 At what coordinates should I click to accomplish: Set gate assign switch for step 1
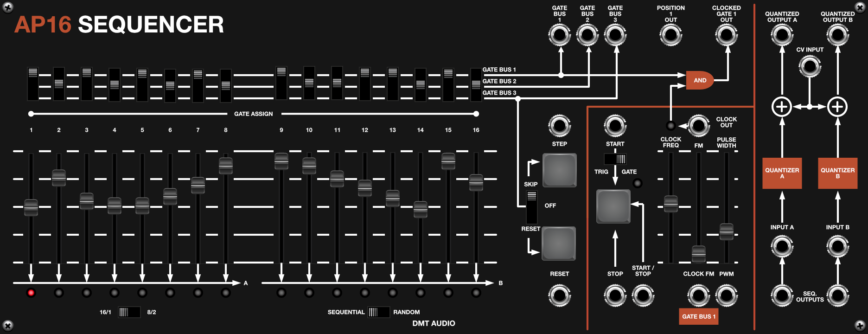33,84
